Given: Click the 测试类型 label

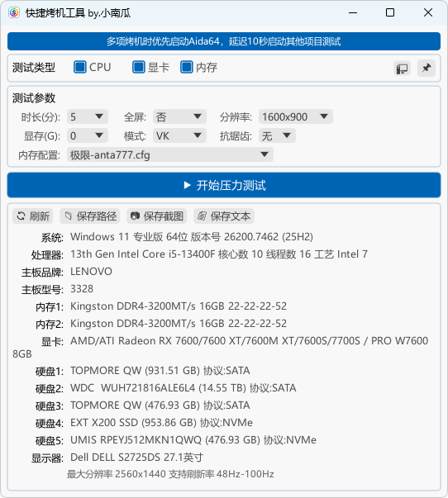Looking at the screenshot, I should point(34,68).
